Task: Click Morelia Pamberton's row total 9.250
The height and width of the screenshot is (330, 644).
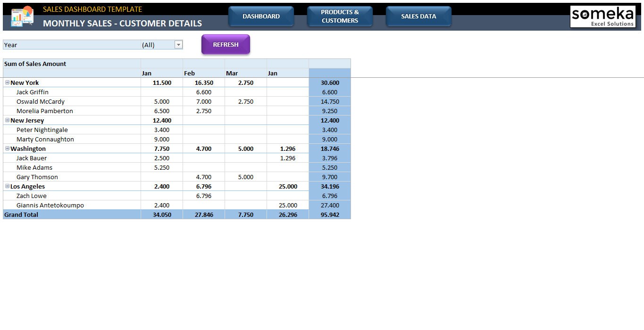Action: point(329,111)
